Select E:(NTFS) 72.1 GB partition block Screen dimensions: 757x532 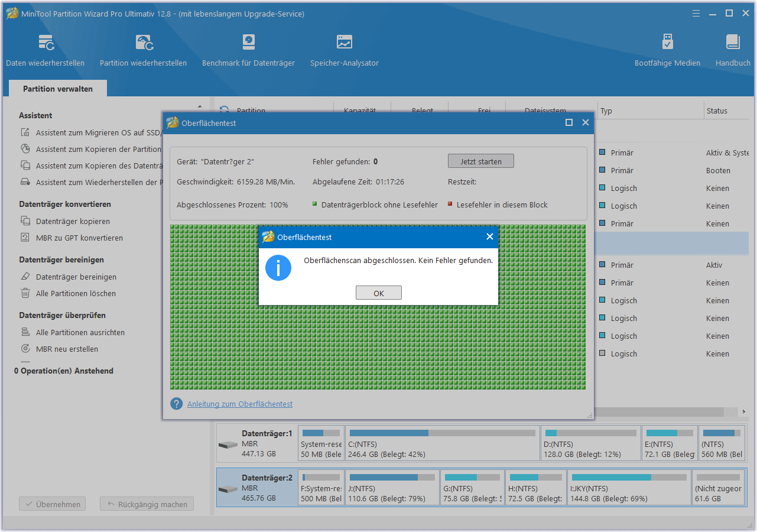(670, 443)
